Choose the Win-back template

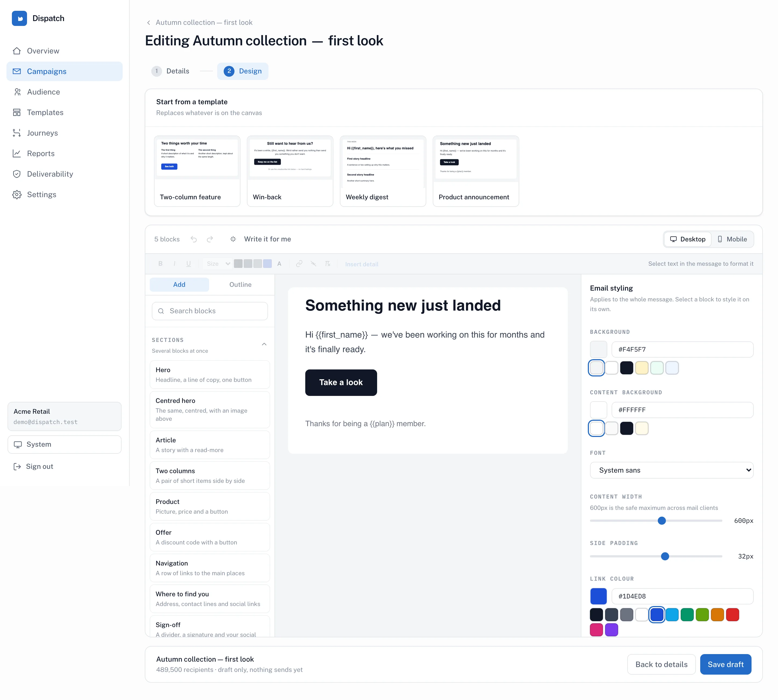[290, 171]
